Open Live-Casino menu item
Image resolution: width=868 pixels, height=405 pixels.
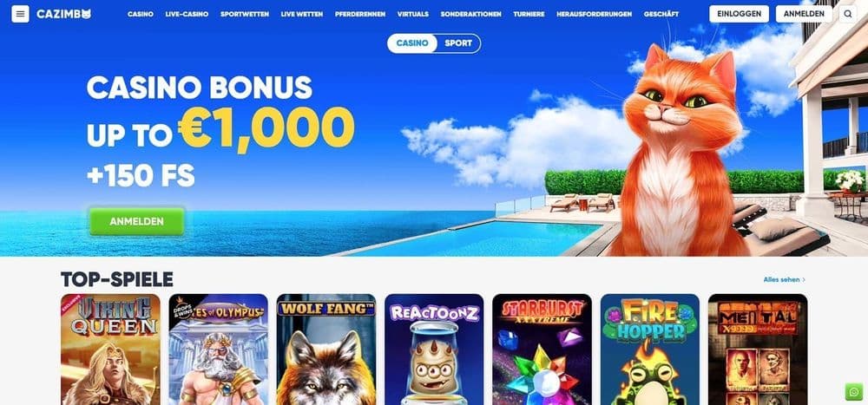click(187, 15)
